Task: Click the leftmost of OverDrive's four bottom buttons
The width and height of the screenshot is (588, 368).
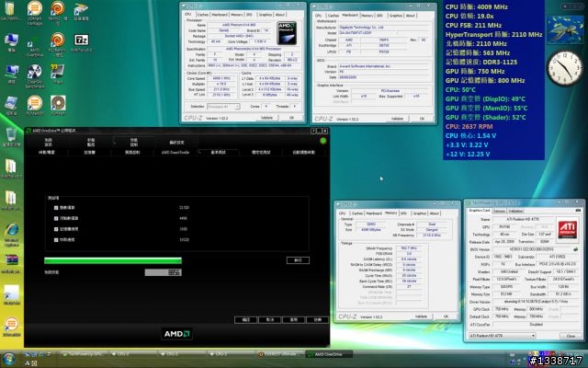Action: tap(245, 319)
